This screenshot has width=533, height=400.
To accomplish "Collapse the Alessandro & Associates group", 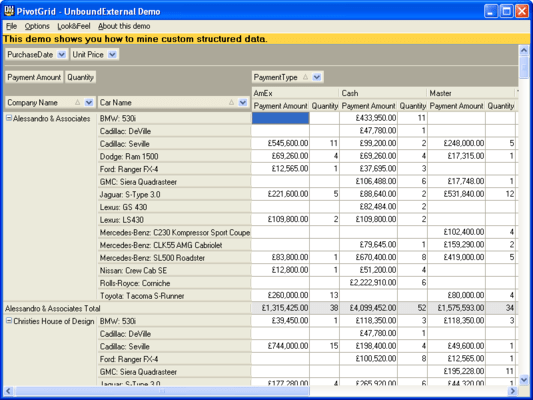I will (x=9, y=118).
